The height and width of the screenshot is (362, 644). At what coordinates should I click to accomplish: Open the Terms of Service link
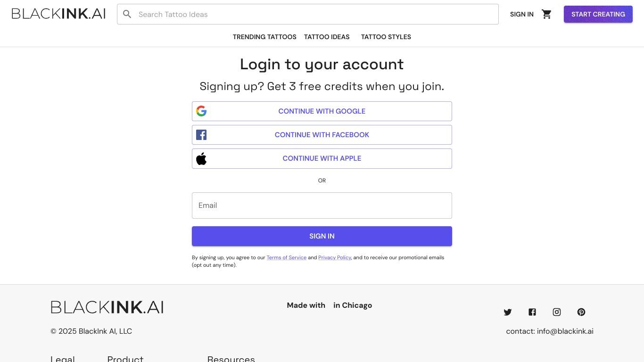[287, 257]
